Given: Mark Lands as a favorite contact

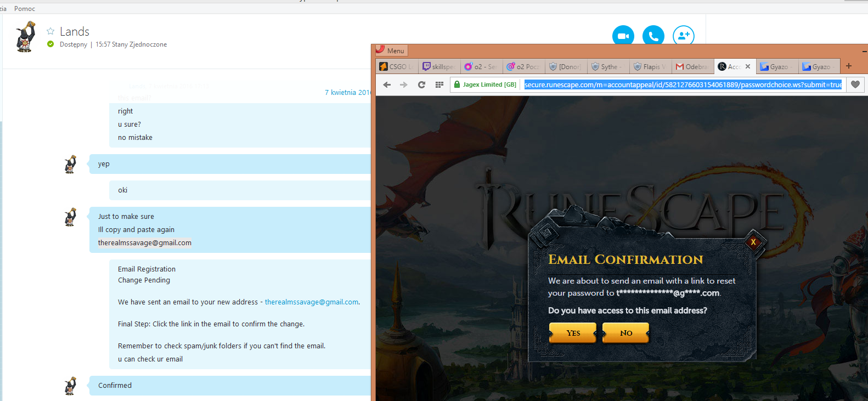Looking at the screenshot, I should tap(50, 31).
